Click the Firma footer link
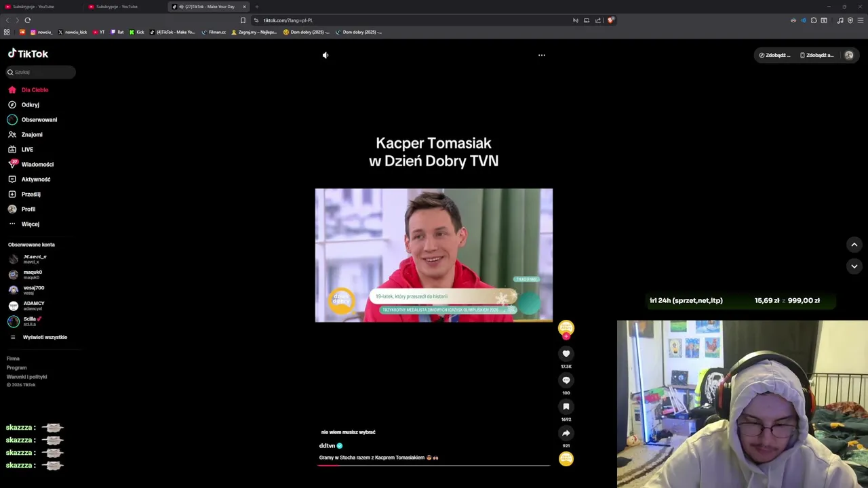Screen dimensions: 868x488 coord(13,359)
